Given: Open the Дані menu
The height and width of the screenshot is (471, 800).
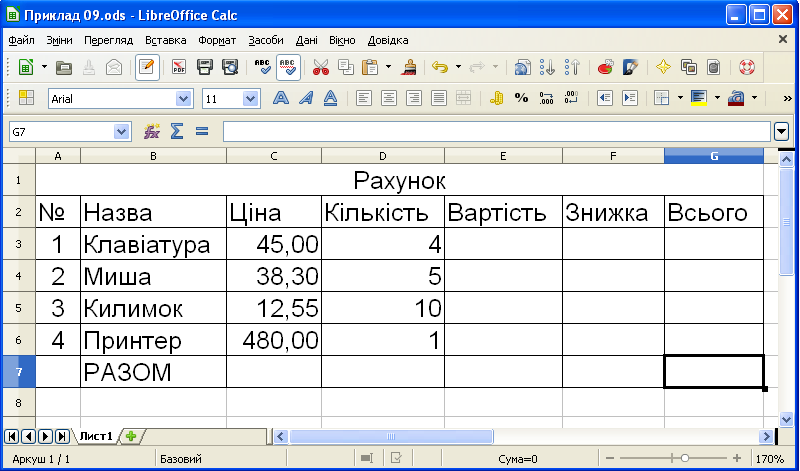Looking at the screenshot, I should coord(306,40).
